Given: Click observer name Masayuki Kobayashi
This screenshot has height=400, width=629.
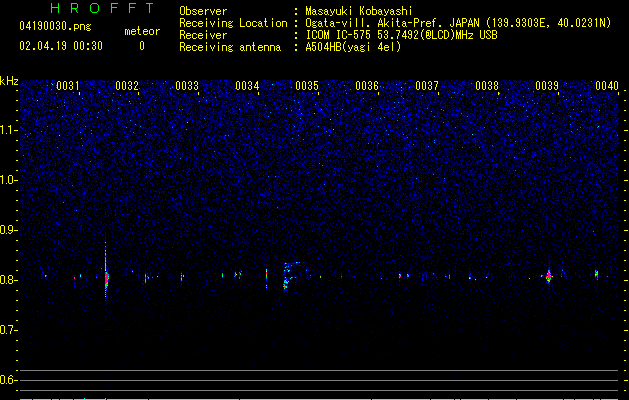Looking at the screenshot, I should coord(359,11).
